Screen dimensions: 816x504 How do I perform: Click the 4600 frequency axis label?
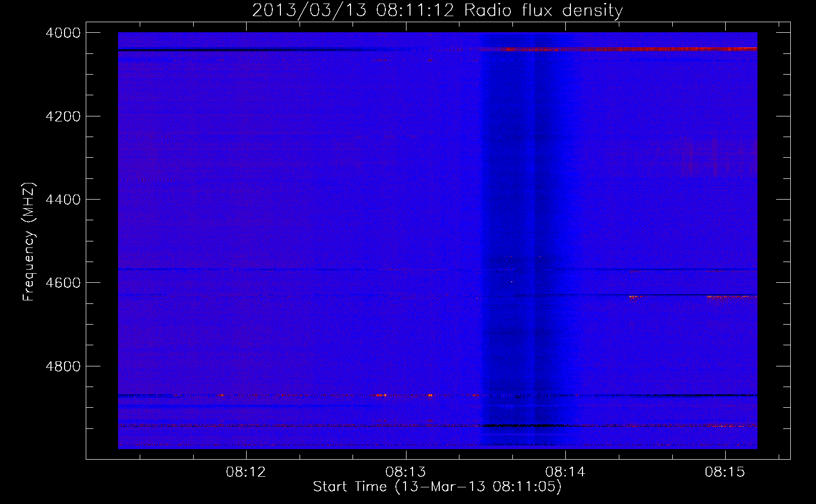pos(63,283)
